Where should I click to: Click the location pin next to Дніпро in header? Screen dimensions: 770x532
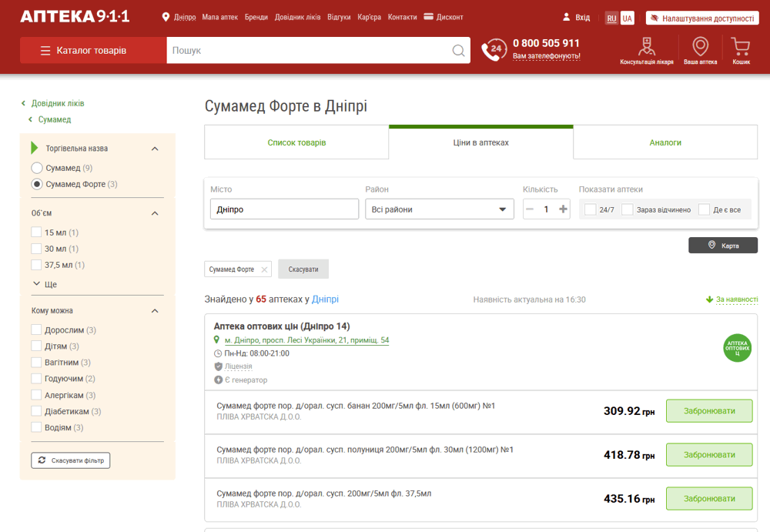tap(166, 17)
